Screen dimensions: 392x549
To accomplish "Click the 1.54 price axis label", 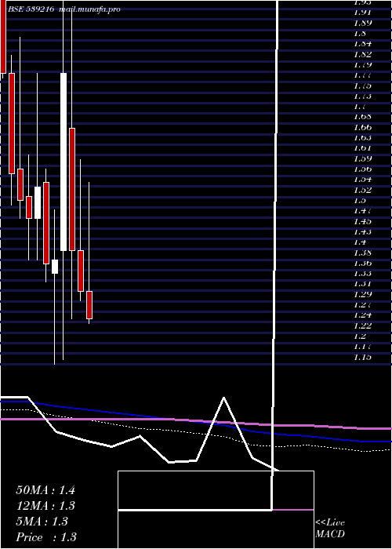I will pos(362,180).
